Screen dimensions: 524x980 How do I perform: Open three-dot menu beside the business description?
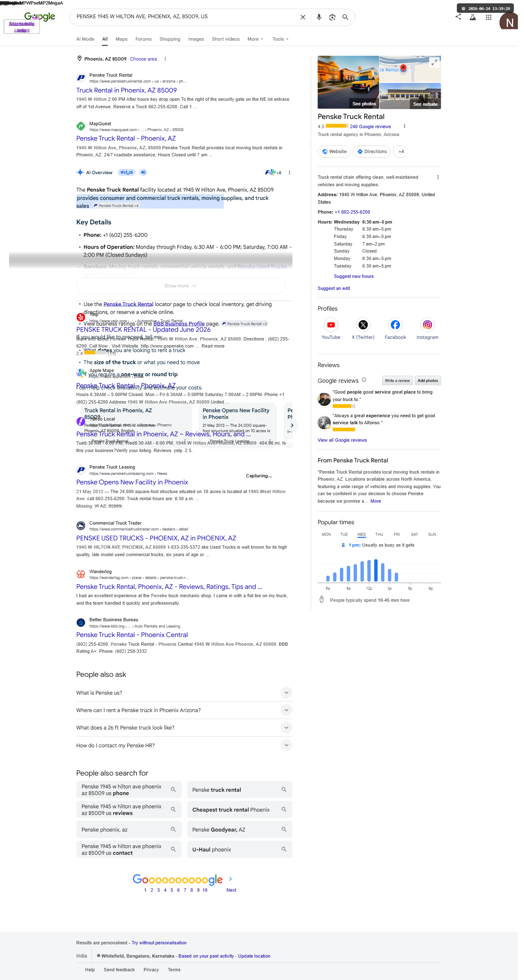click(438, 177)
